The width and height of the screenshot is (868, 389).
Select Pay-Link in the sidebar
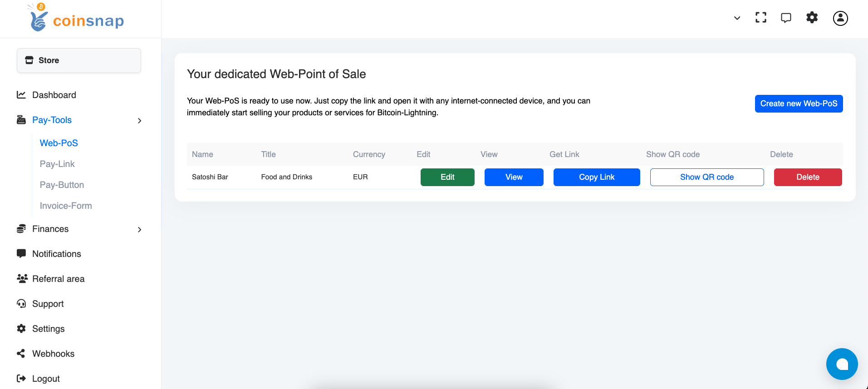[x=57, y=164]
